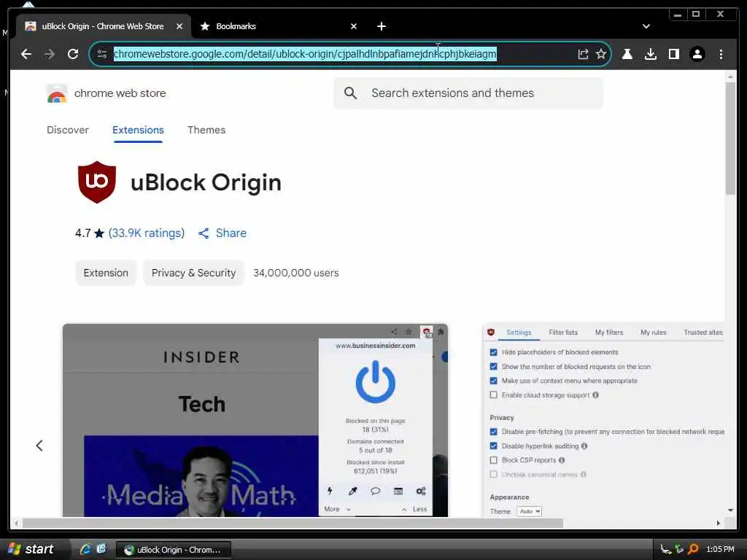This screenshot has width=747, height=560.
Task: Open the Extensions section
Action: (x=138, y=130)
